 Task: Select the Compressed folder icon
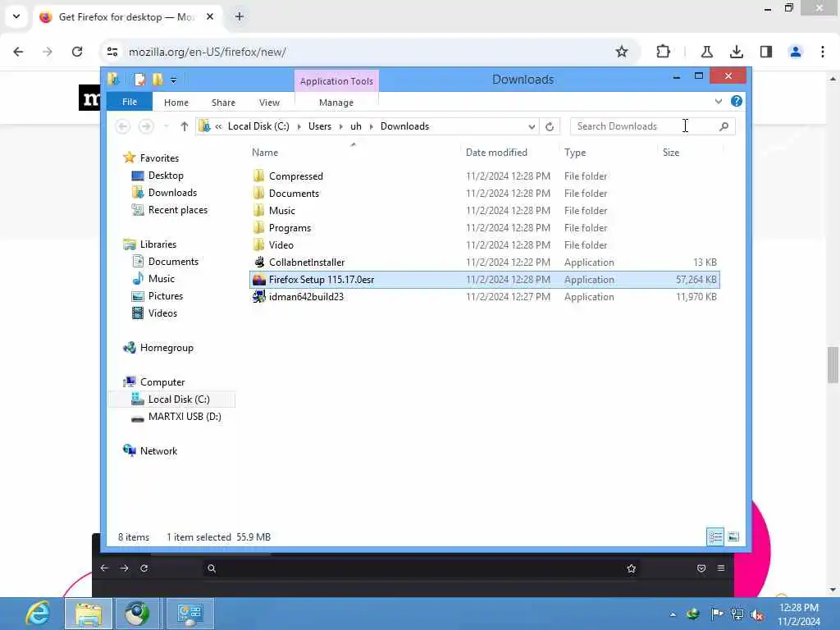[258, 176]
